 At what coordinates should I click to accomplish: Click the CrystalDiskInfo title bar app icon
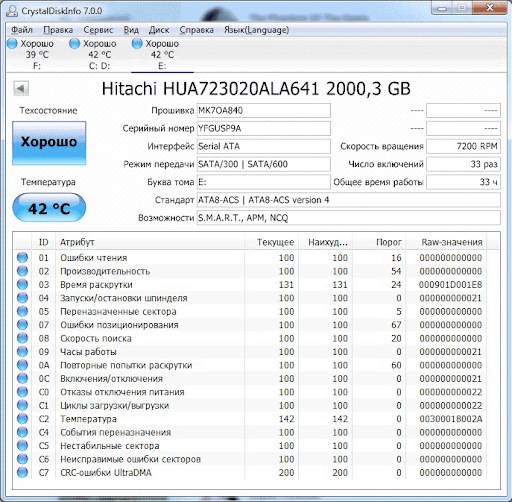[12, 11]
